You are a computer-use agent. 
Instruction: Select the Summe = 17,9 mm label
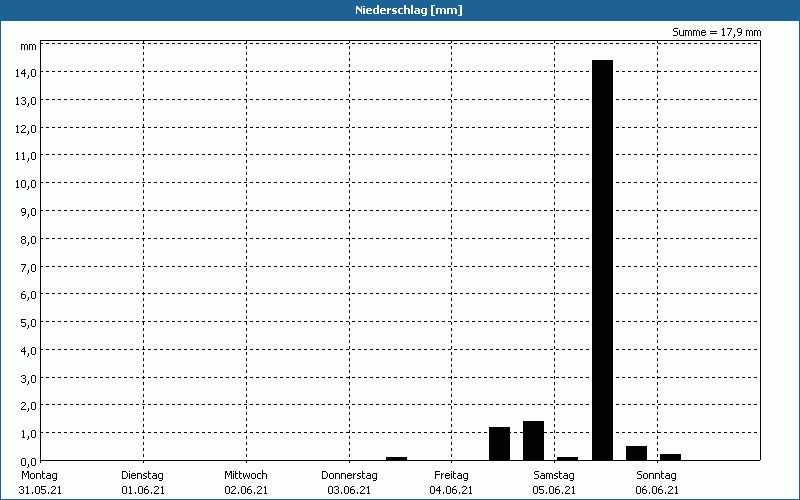tap(716, 32)
